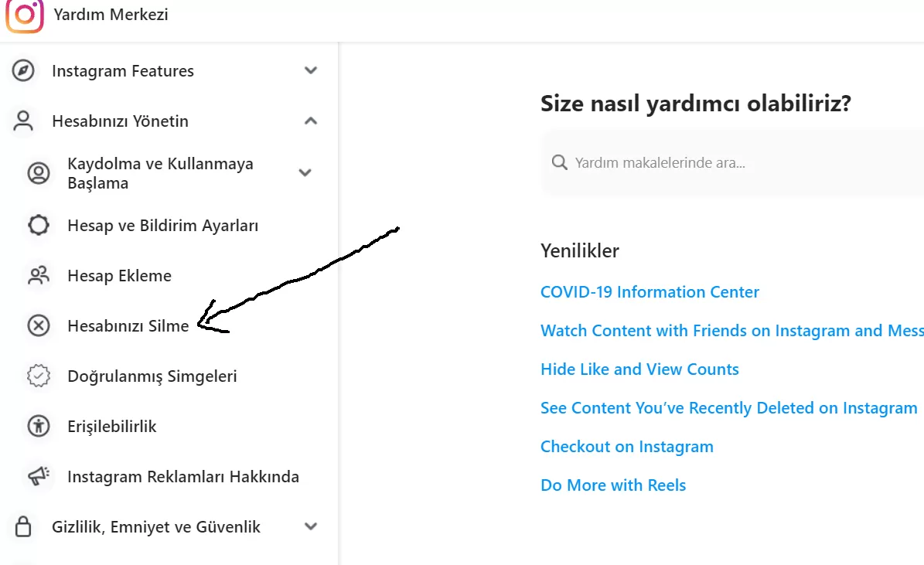Click the verified badge icon for Doğrulanmış Simgeleri

tap(39, 376)
